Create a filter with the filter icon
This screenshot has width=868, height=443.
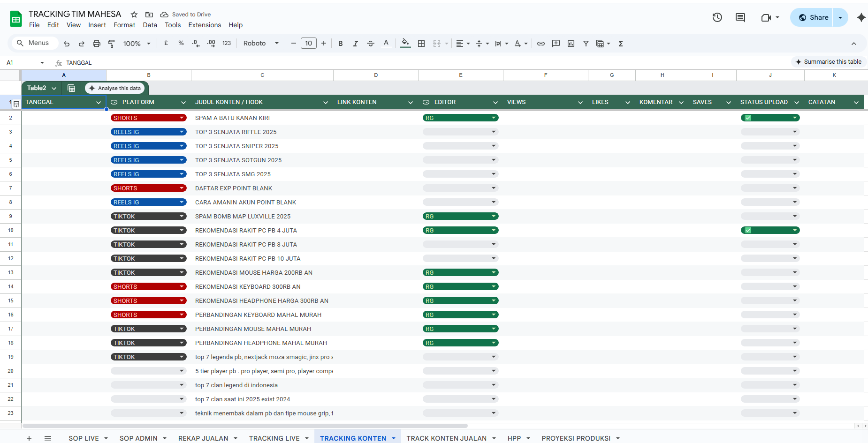[586, 43]
